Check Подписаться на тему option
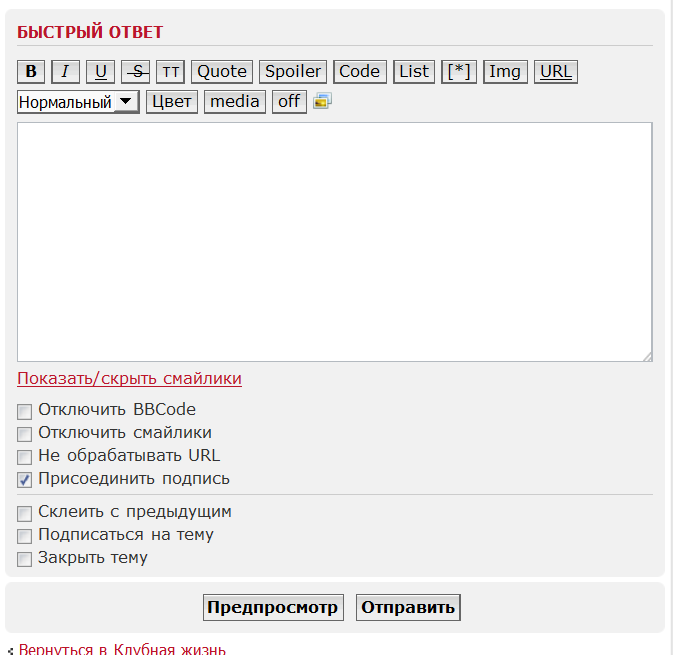 [25, 536]
